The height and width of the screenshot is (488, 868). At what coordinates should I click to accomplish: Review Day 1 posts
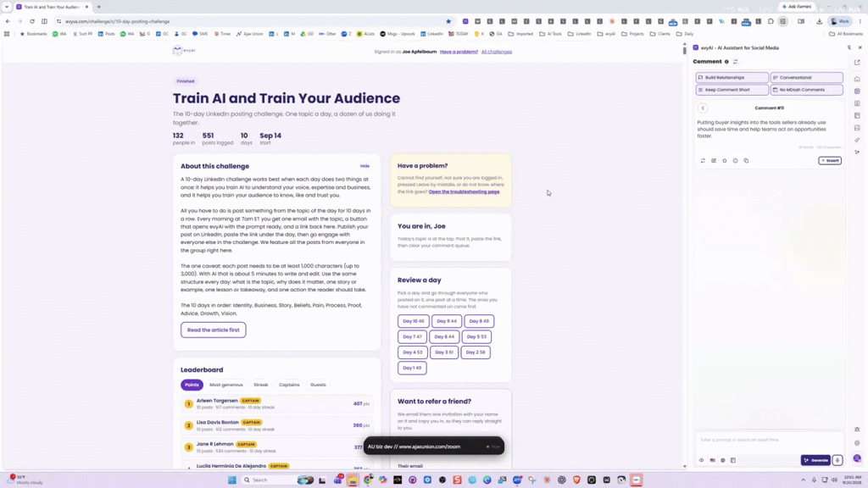[x=412, y=368]
